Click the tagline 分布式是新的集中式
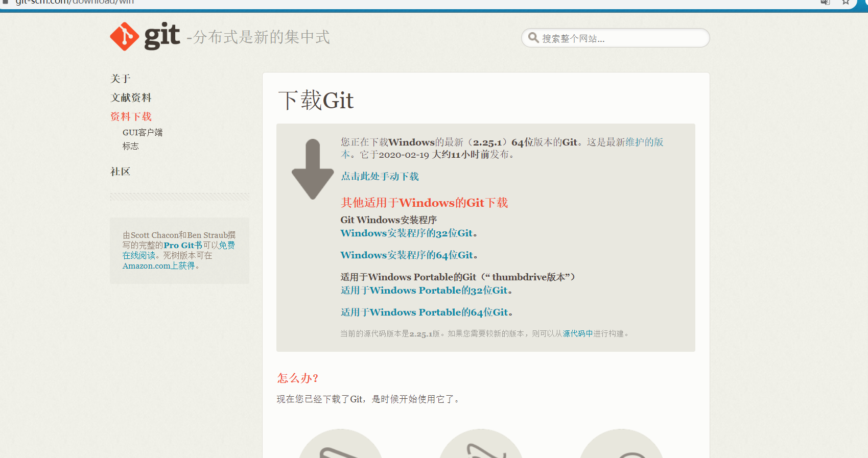 pos(262,37)
